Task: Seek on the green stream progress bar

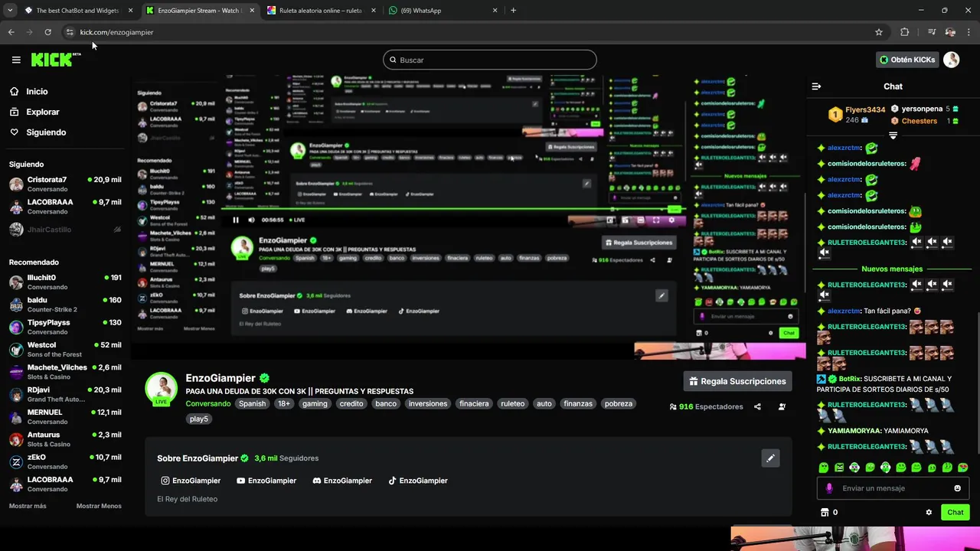Action: point(452,208)
